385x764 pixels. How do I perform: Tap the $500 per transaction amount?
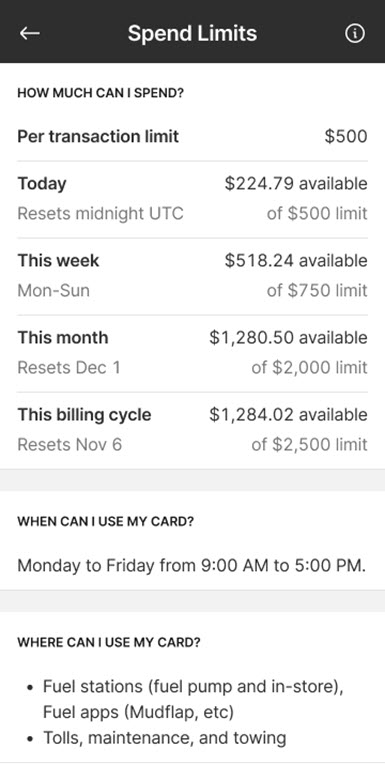click(346, 136)
